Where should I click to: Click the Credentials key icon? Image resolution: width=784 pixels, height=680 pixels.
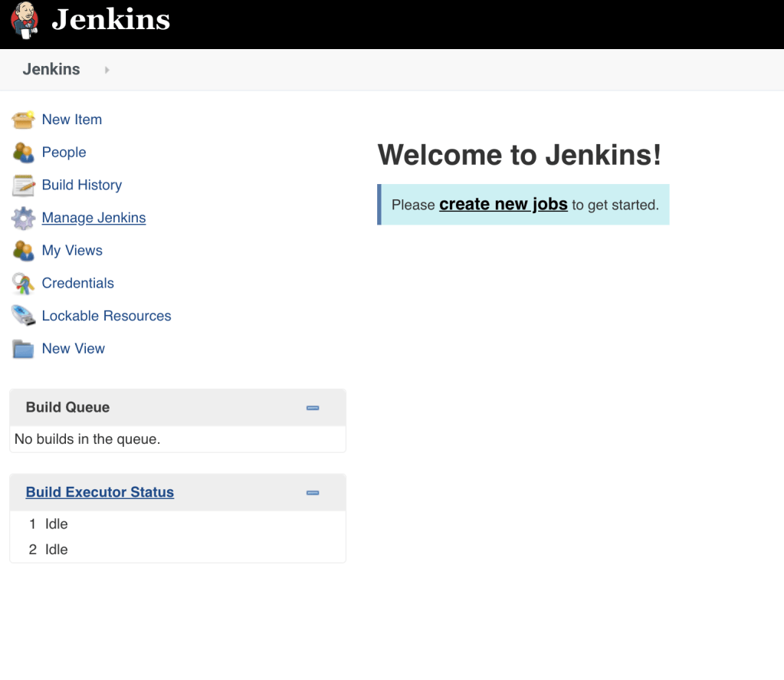23,283
